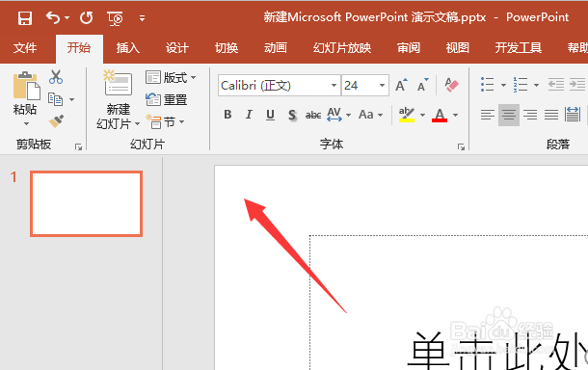This screenshot has height=370, width=588.
Task: Switch to the 审阅 tab
Action: click(409, 48)
